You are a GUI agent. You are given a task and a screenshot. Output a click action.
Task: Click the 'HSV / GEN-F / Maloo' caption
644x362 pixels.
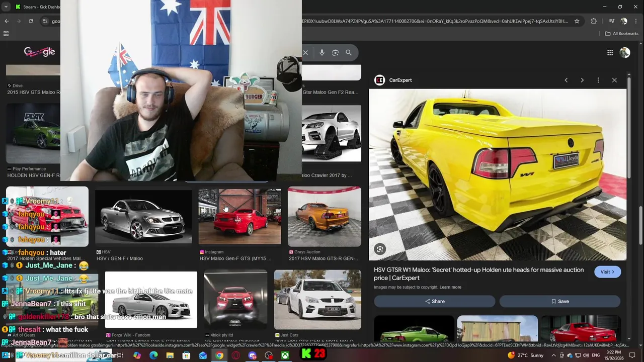[x=120, y=258]
